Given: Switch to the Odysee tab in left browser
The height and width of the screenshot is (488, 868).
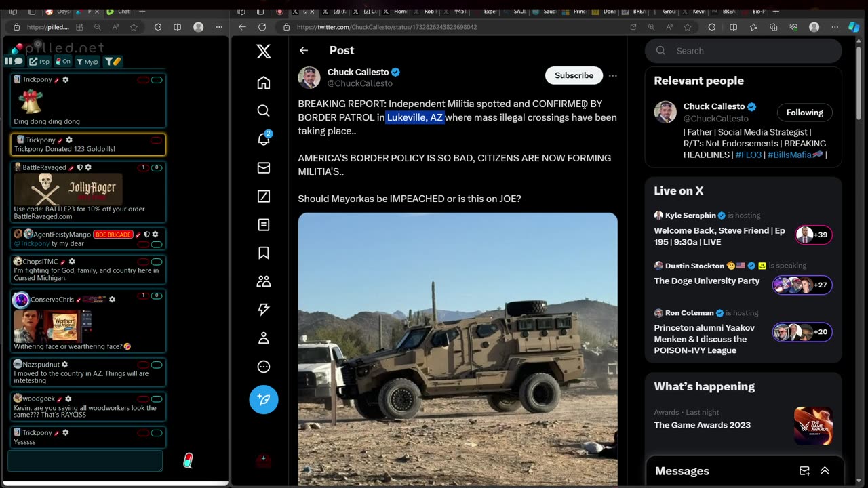Looking at the screenshot, I should (57, 12).
